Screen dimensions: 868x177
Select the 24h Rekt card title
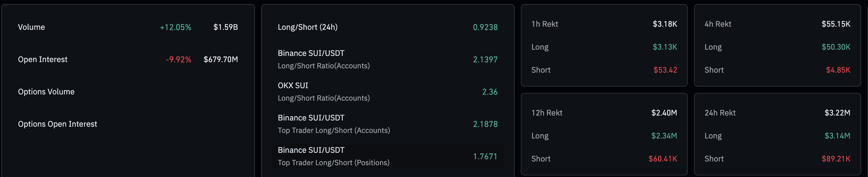pos(720,113)
